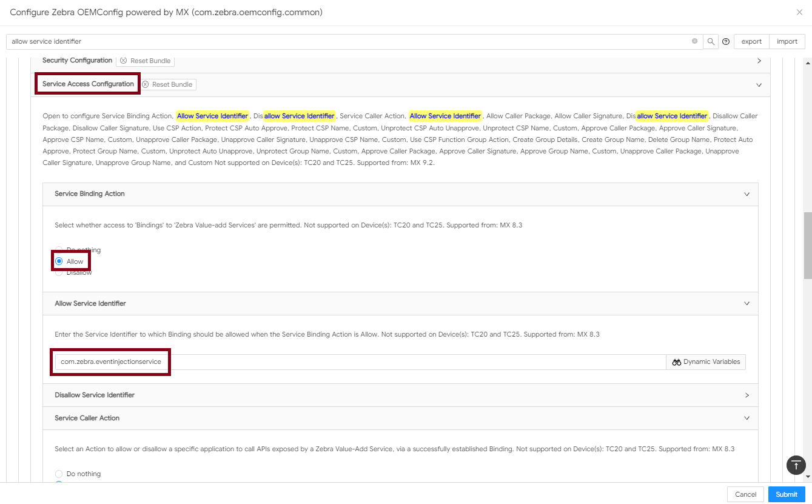Collapse the Allow Service Identifier section
This screenshot has width=812, height=504.
tap(747, 303)
